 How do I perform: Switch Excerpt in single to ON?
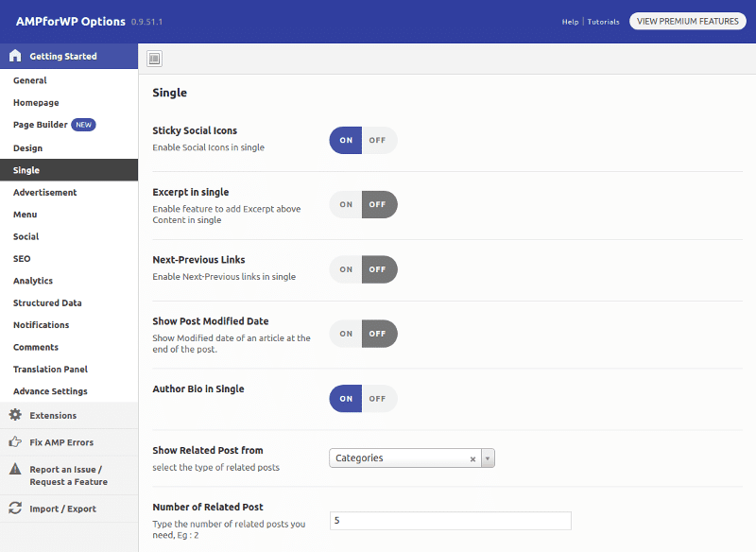346,204
